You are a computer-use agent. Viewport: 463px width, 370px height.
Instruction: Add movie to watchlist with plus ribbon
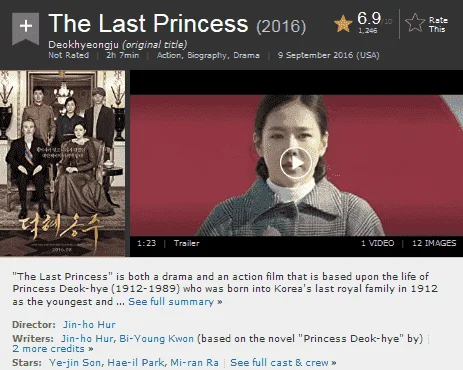pos(26,28)
